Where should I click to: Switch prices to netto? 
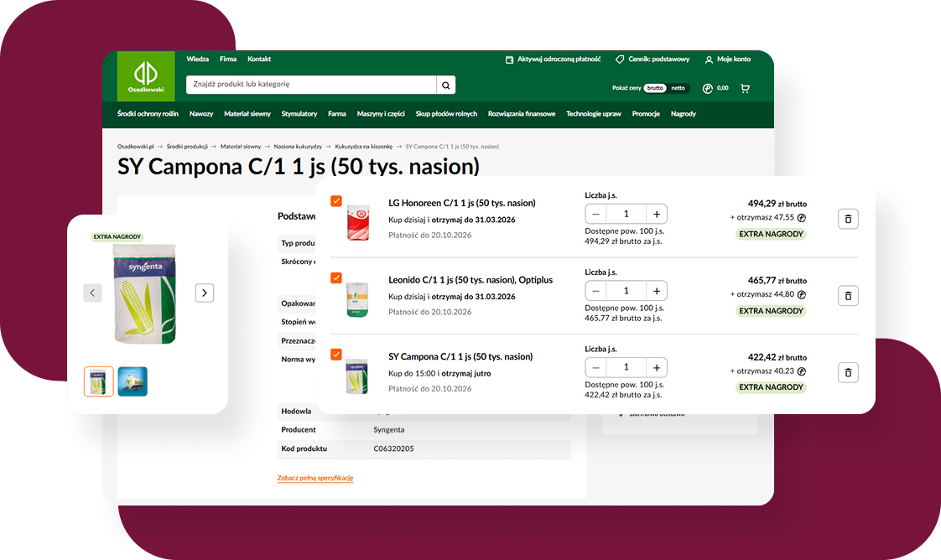(678, 88)
